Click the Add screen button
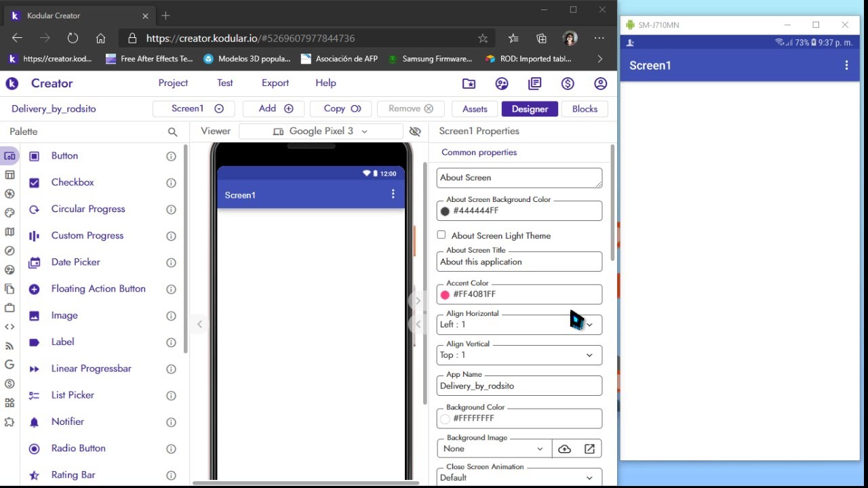This screenshot has width=868, height=488. 273,108
